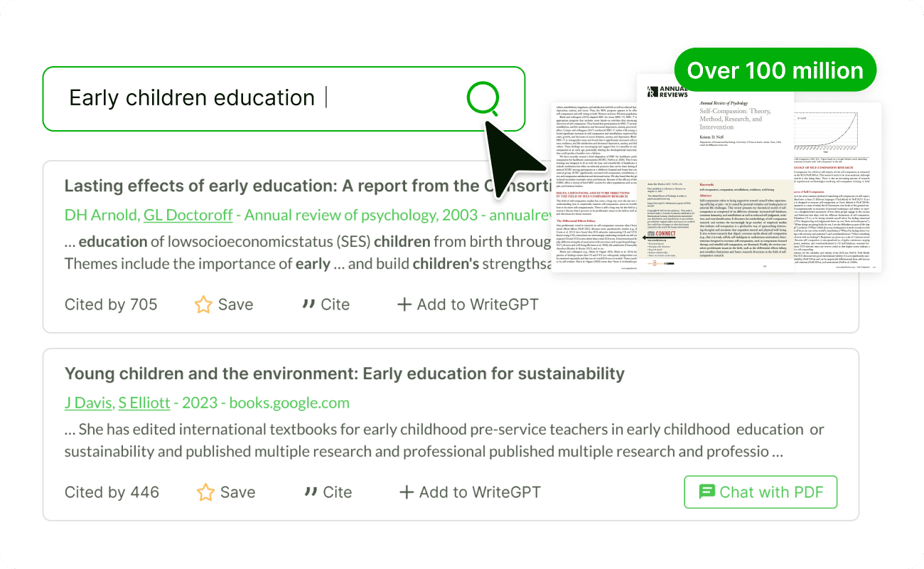Image resolution: width=924 pixels, height=569 pixels.
Task: Click plus icon in the Cited by 705 row
Action: pyautogui.click(x=404, y=304)
